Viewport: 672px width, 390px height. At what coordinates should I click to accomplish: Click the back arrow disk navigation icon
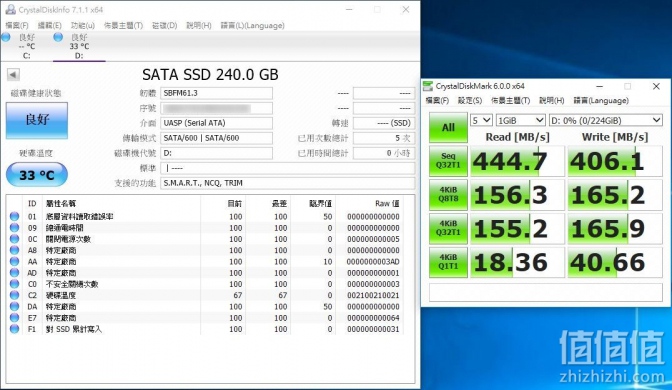13,75
